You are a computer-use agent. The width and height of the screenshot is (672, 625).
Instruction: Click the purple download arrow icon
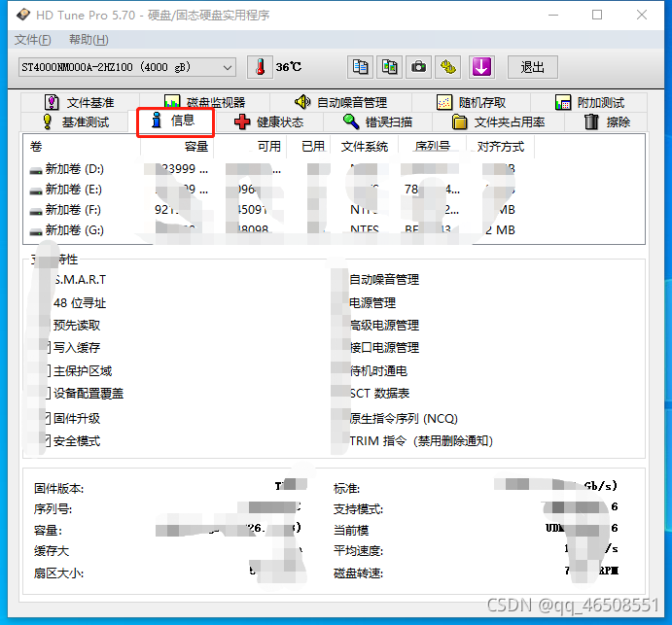[481, 67]
